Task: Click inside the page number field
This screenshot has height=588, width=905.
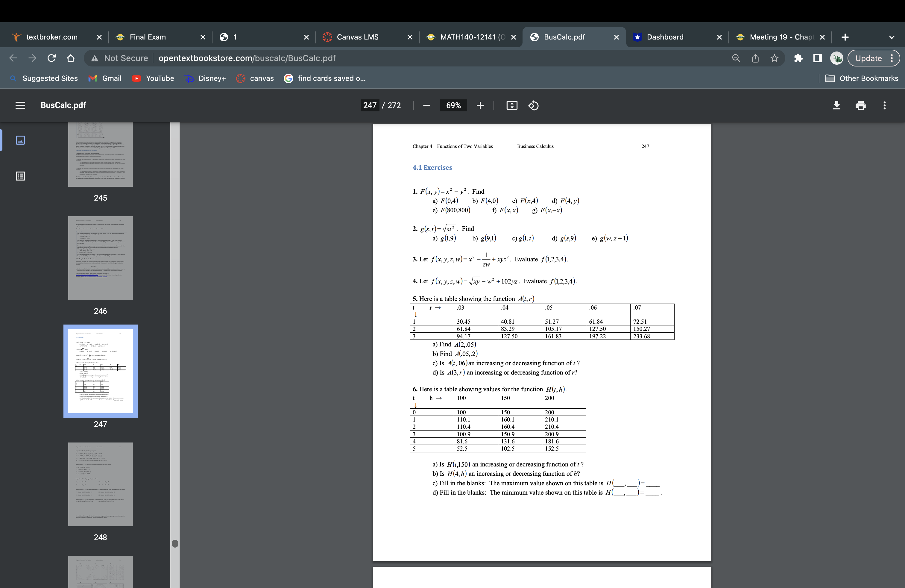Action: point(369,105)
